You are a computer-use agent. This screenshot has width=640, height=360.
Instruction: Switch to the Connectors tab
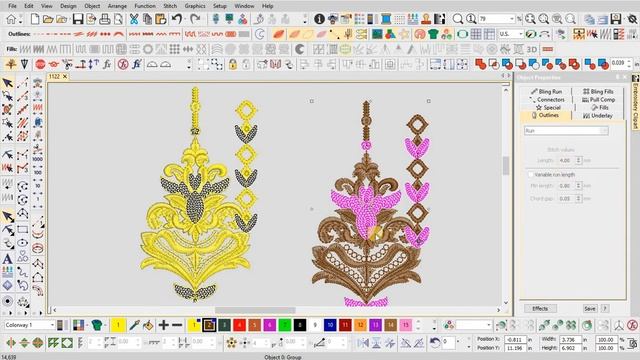coord(547,100)
